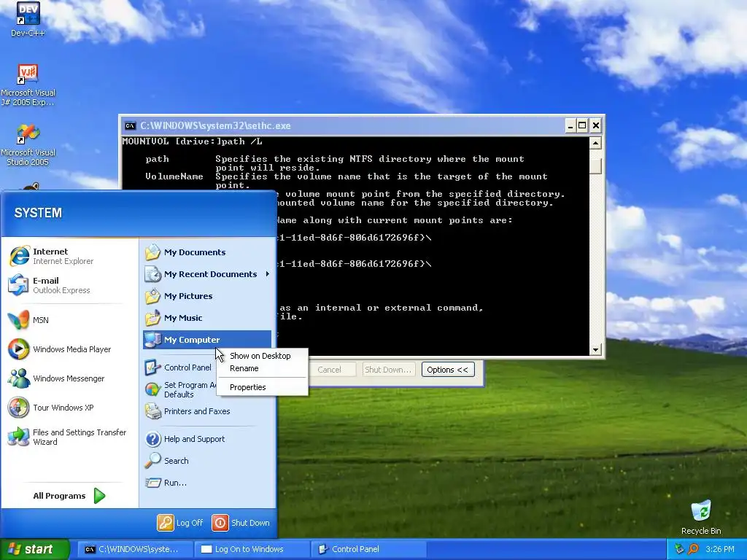Expand My Recent Documents submenu
This screenshot has width=747, height=560.
[x=206, y=274]
